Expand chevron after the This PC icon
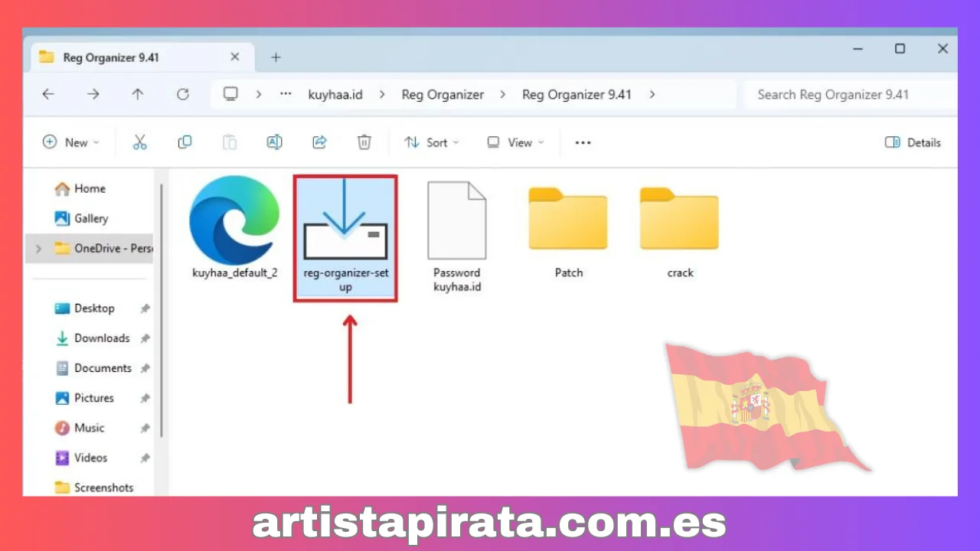980x551 pixels. tap(259, 94)
